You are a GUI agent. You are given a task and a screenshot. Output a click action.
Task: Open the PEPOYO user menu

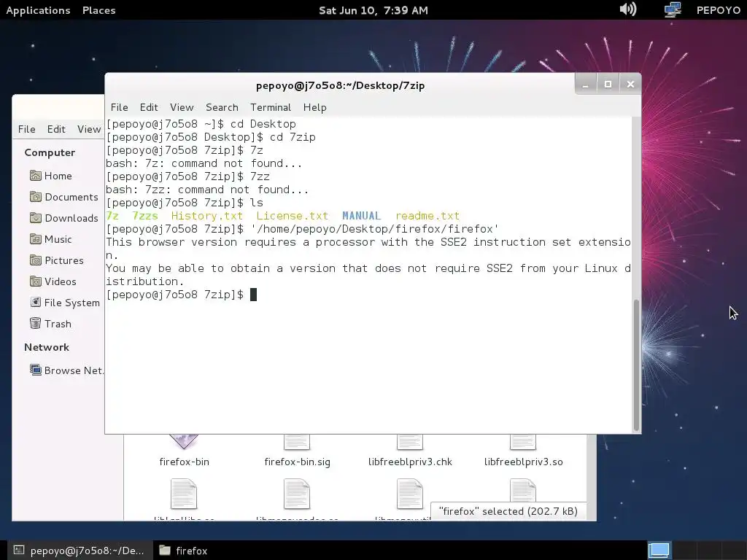tap(719, 10)
